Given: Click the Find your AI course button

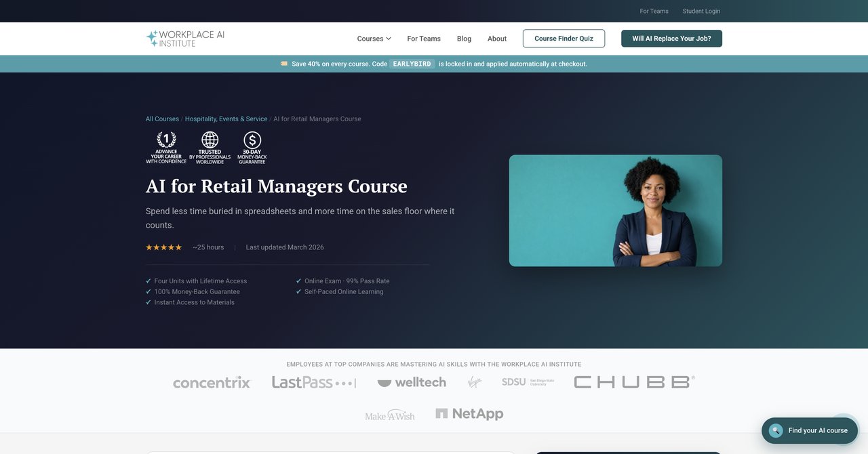Looking at the screenshot, I should [810, 430].
